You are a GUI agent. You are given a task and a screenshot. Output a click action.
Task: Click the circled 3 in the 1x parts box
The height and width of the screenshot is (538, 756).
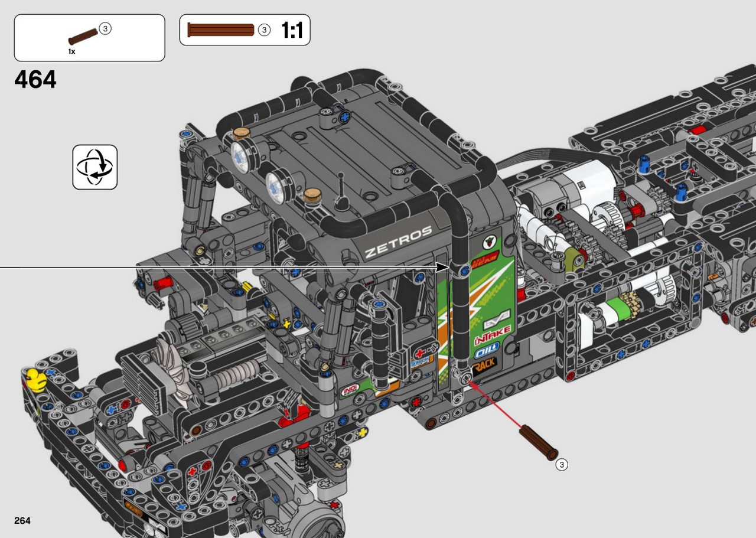coord(105,28)
